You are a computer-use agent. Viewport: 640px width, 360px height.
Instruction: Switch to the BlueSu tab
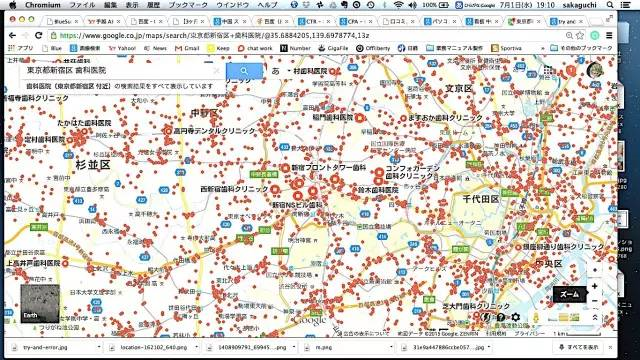coord(62,21)
